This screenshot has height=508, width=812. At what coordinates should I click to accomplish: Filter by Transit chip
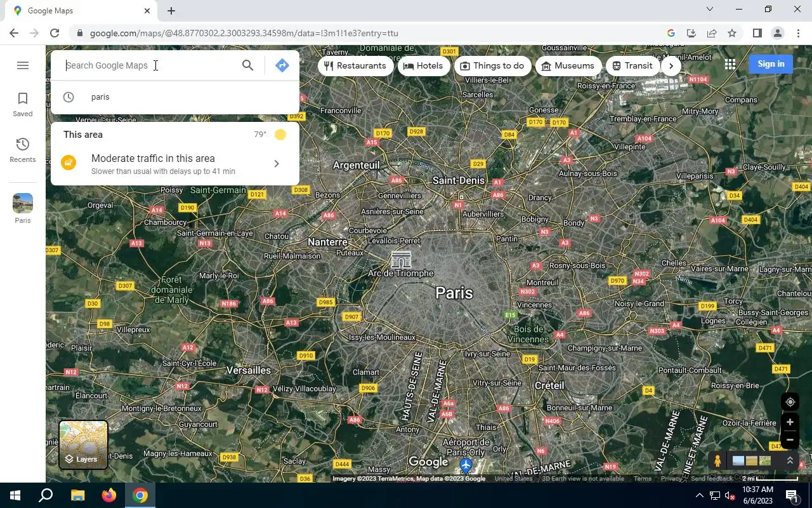tap(632, 65)
